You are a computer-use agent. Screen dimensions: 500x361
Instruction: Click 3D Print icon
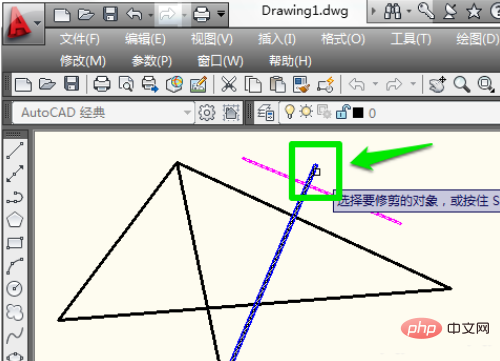coord(174,84)
